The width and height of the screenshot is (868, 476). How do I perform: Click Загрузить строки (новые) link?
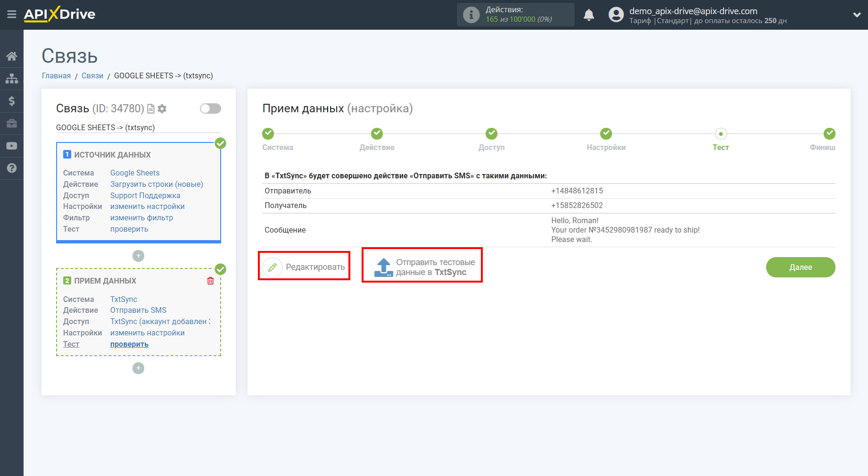coord(157,184)
